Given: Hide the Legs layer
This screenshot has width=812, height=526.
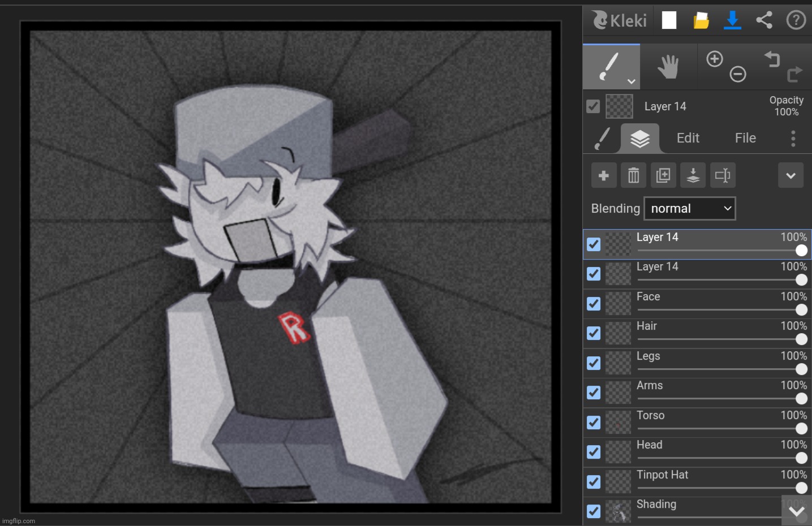Looking at the screenshot, I should [x=594, y=363].
